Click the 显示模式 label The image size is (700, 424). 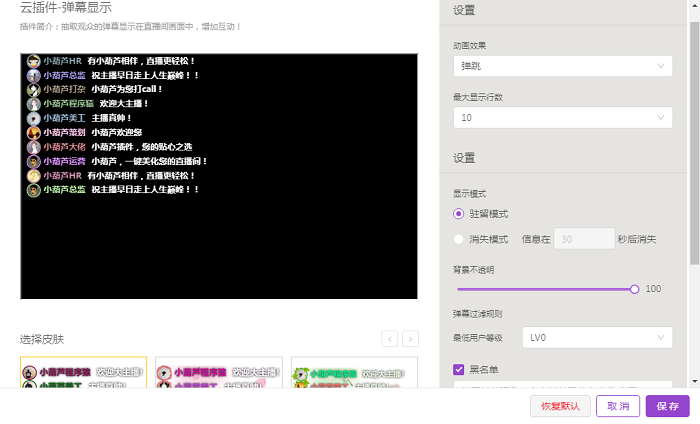coord(470,194)
